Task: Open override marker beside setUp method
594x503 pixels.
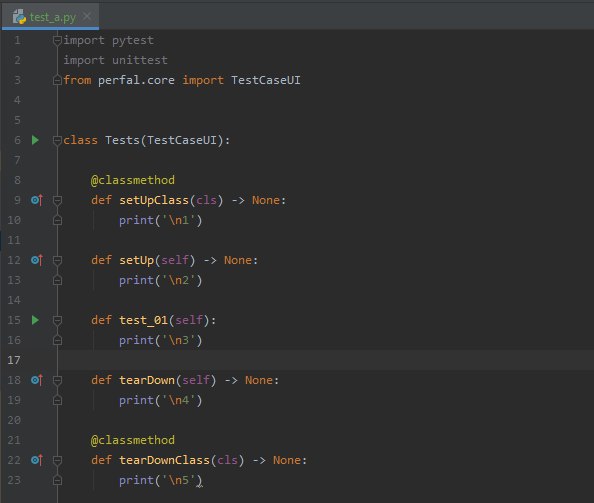Action: tap(37, 260)
